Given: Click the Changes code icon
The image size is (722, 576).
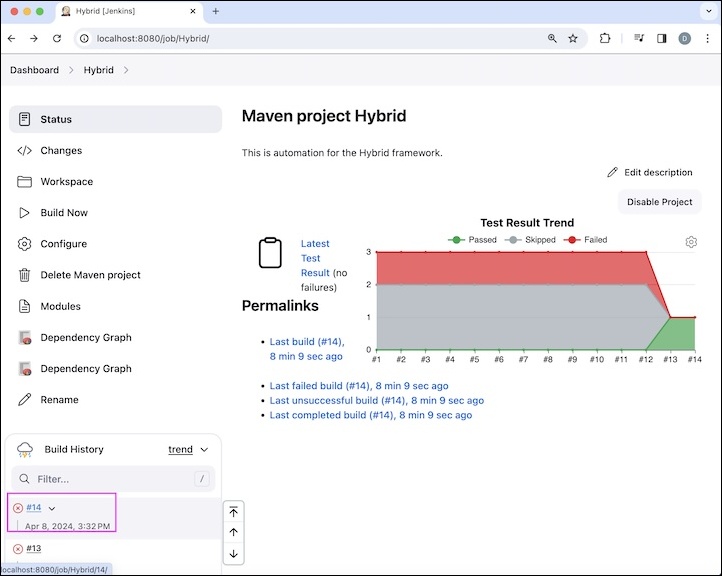Looking at the screenshot, I should 25,151.
